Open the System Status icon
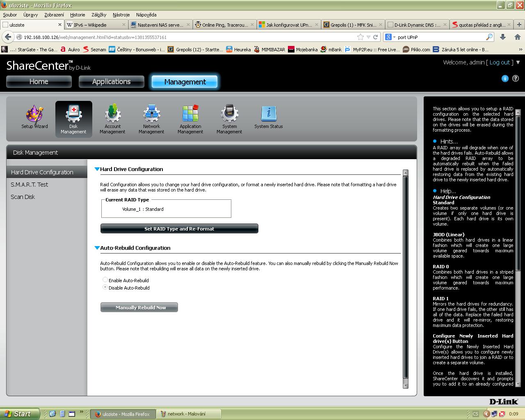This screenshot has height=420, width=525. (x=268, y=117)
